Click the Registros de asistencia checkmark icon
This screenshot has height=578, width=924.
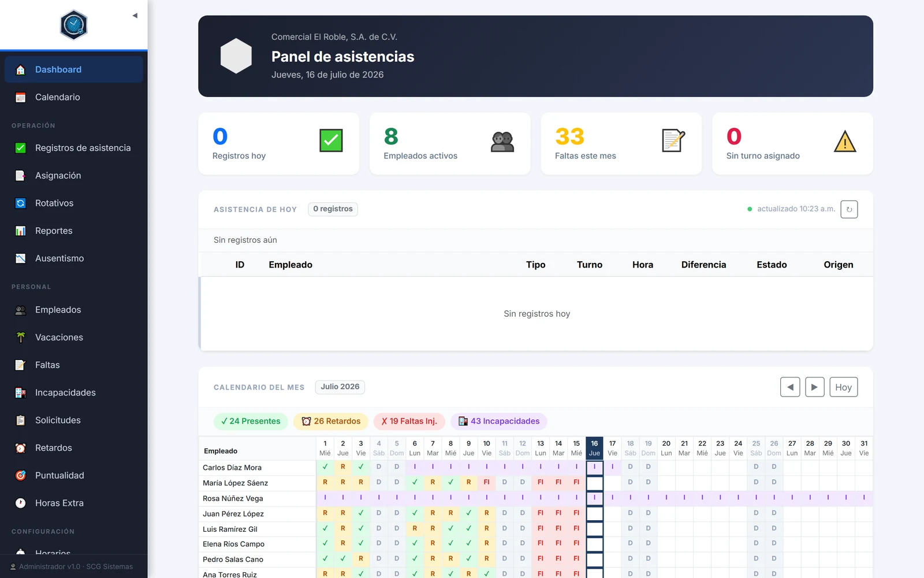[x=21, y=148]
